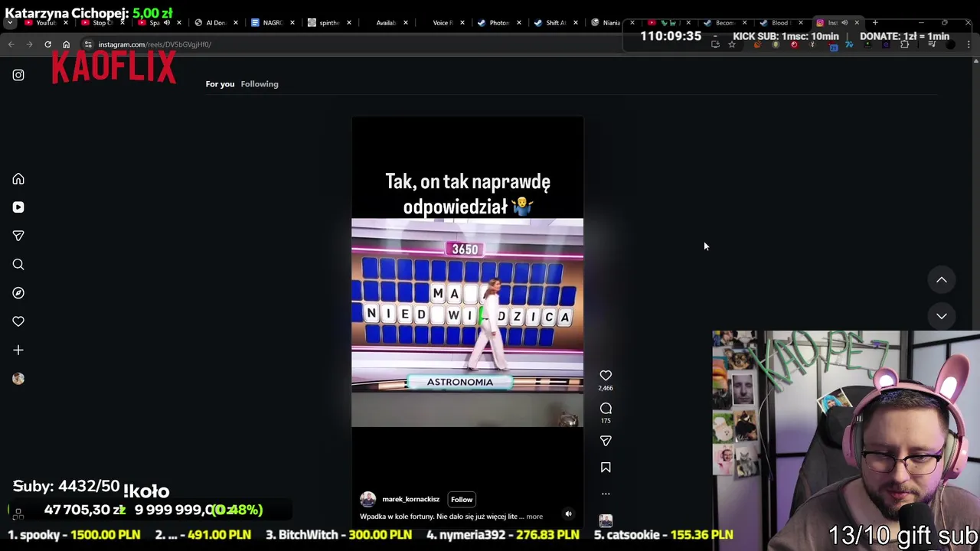The image size is (980, 551).
Task: Save the reel with bookmark icon
Action: click(606, 468)
